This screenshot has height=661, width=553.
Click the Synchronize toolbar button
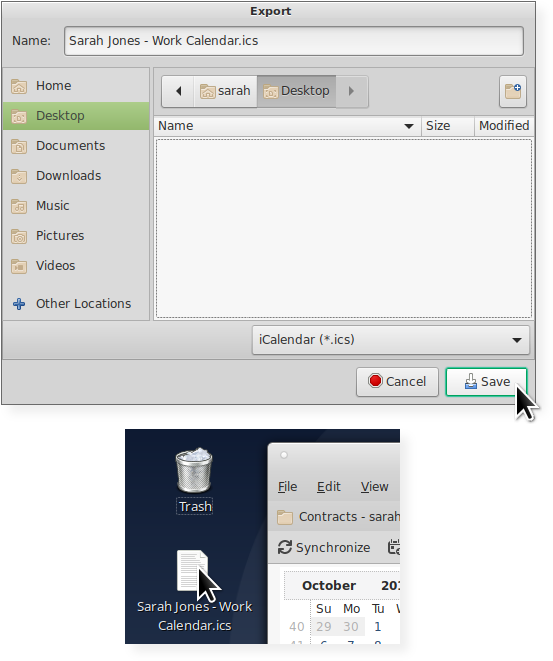point(324,547)
